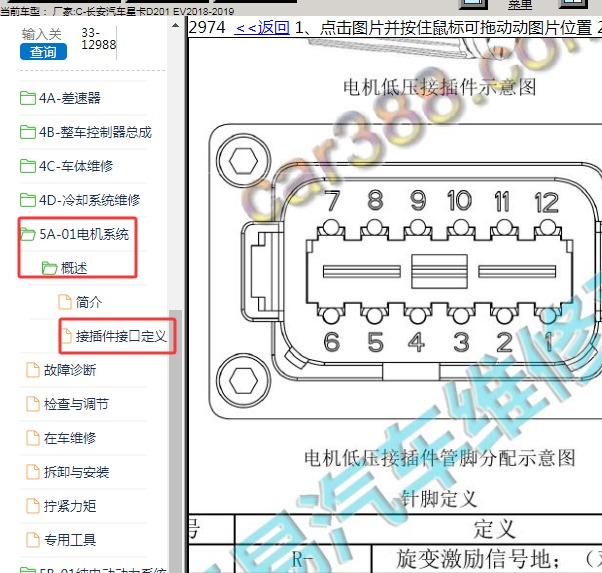The height and width of the screenshot is (573, 602).
Task: Collapse the 概述 subfolder icon
Action: pyautogui.click(x=50, y=268)
